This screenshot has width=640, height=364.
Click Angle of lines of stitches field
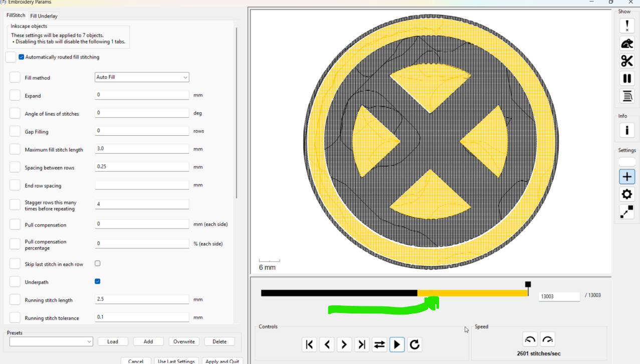click(x=142, y=113)
